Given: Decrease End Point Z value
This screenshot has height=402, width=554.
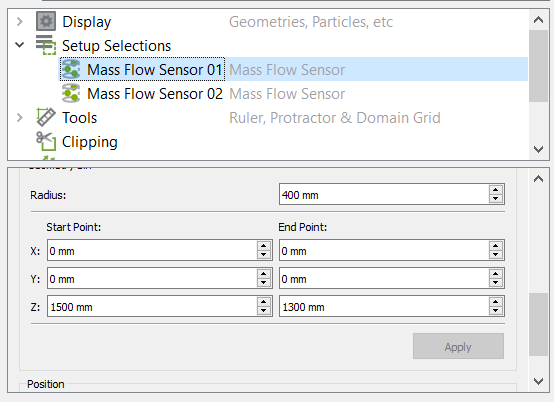Looking at the screenshot, I should tap(496, 310).
